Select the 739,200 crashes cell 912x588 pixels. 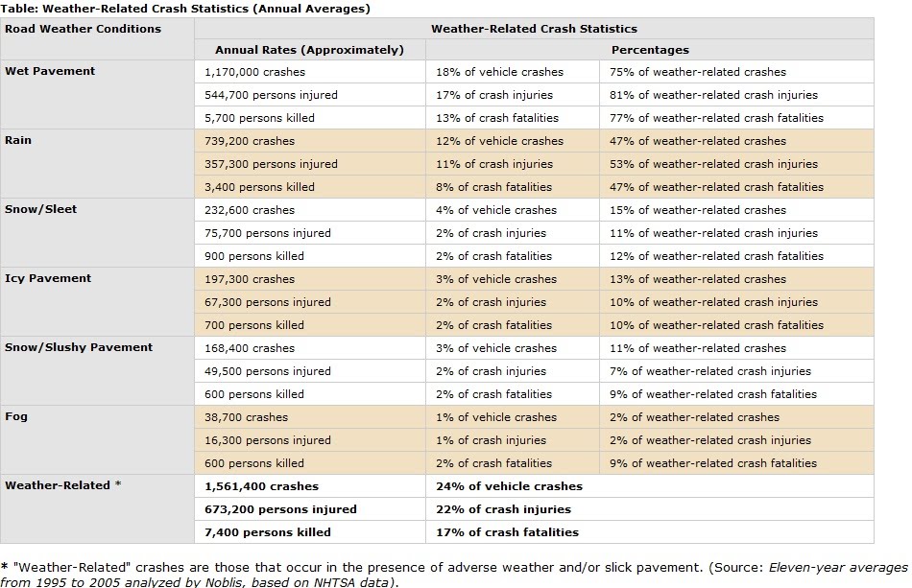click(x=250, y=141)
